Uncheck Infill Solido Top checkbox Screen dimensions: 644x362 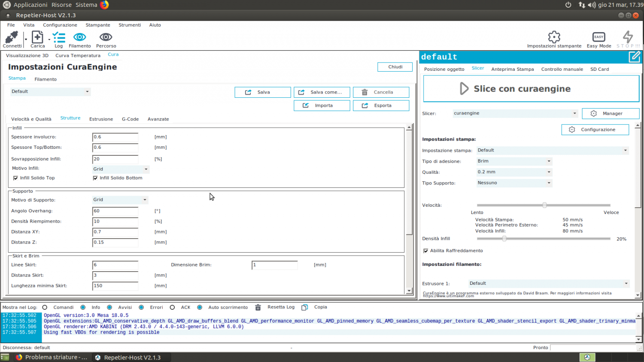point(15,178)
